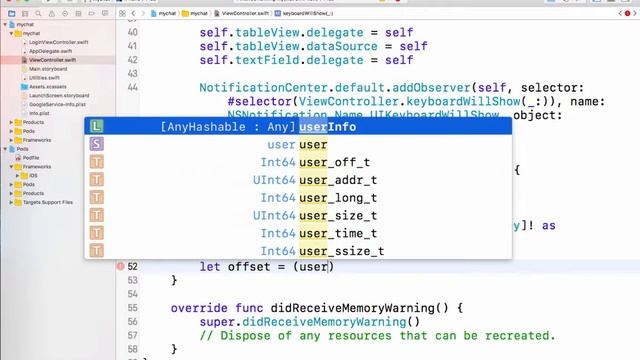Jump to next issue arrow
This screenshot has height=360, width=640.
coord(635,13)
